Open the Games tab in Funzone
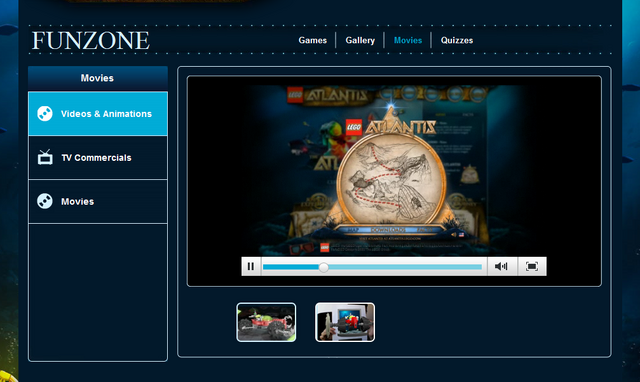Viewport: 640px width, 382px height. [313, 40]
